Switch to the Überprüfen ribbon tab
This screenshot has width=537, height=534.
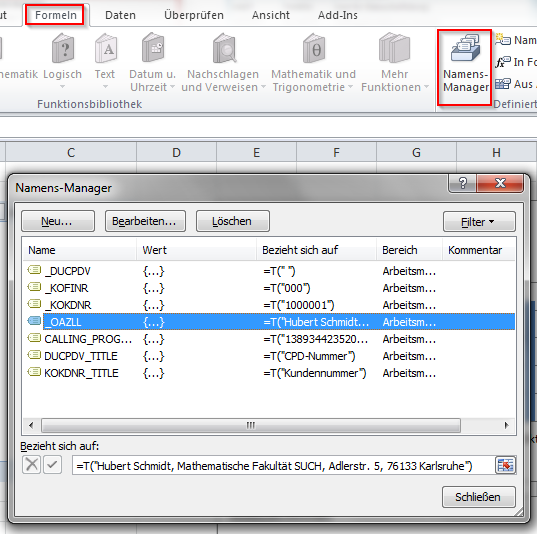(194, 15)
